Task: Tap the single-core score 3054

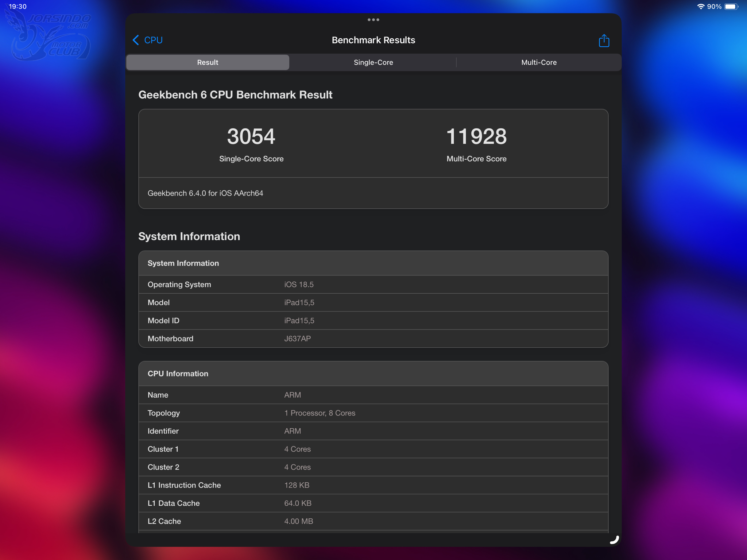Action: [251, 136]
